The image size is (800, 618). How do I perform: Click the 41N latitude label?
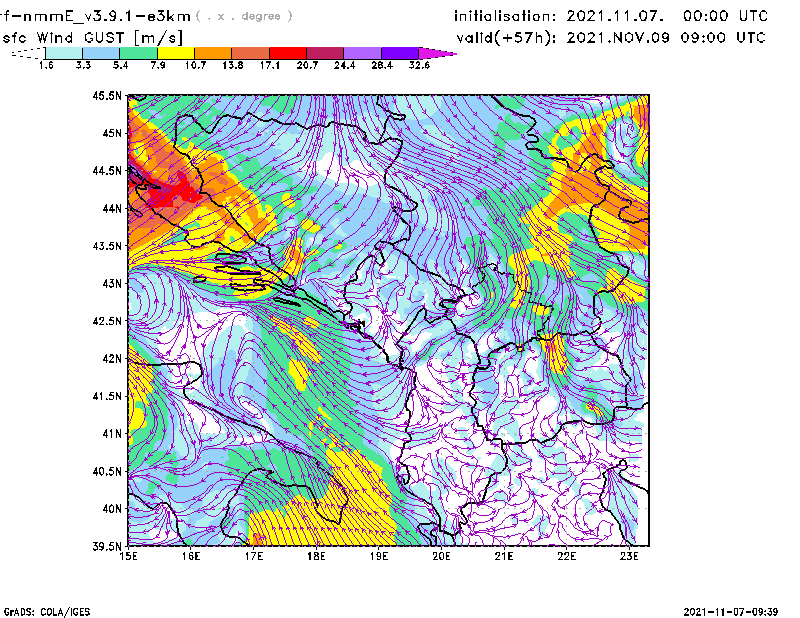tap(112, 434)
